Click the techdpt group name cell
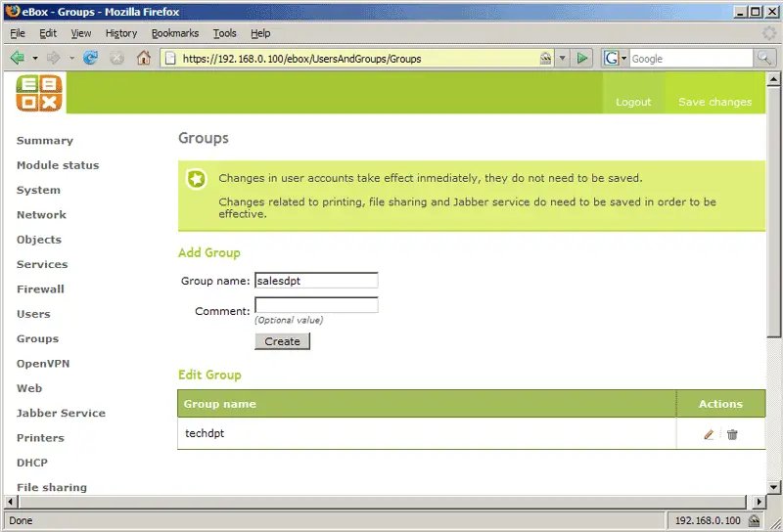This screenshot has height=532, width=783. [427, 433]
